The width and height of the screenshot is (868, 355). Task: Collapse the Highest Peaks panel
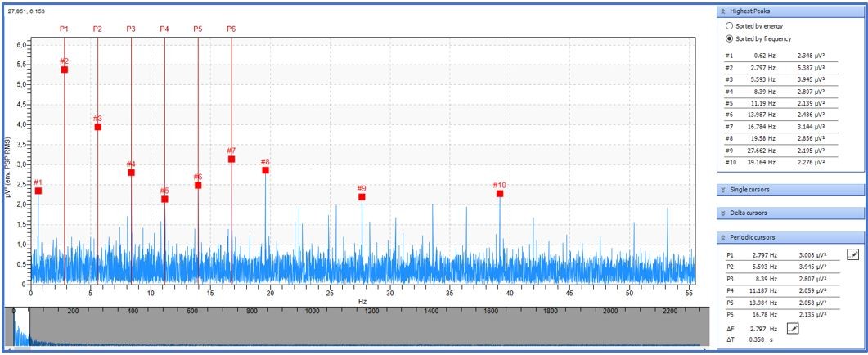pyautogui.click(x=722, y=11)
